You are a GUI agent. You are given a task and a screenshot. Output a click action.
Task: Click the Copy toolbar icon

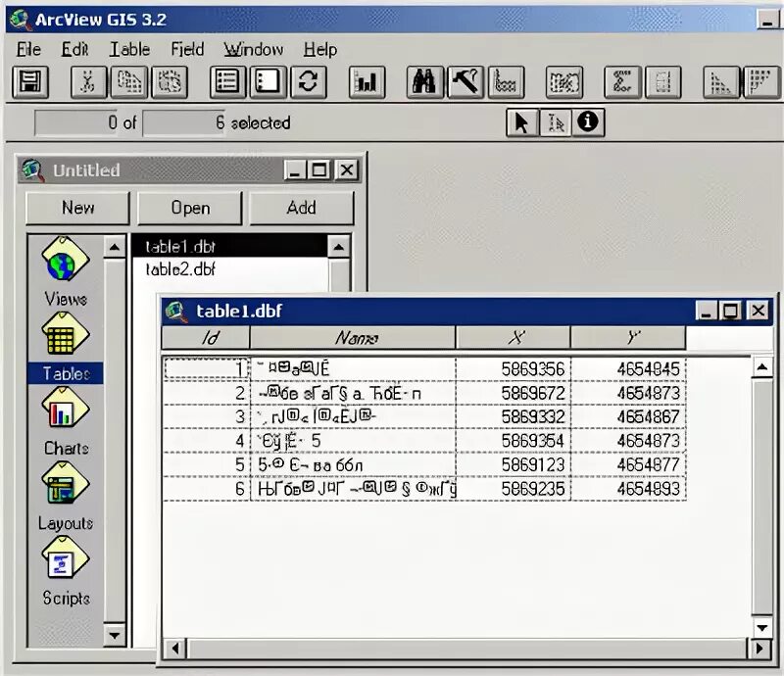pyautogui.click(x=129, y=82)
